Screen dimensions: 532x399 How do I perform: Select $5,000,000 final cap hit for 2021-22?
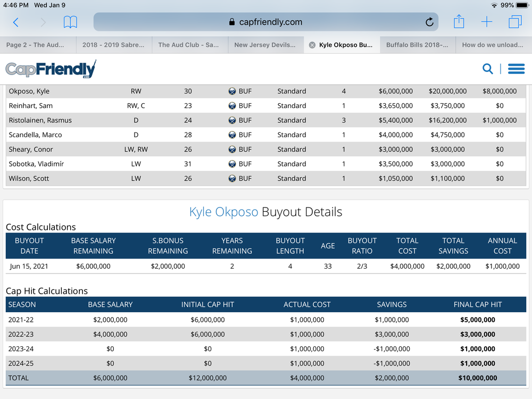[478, 320]
